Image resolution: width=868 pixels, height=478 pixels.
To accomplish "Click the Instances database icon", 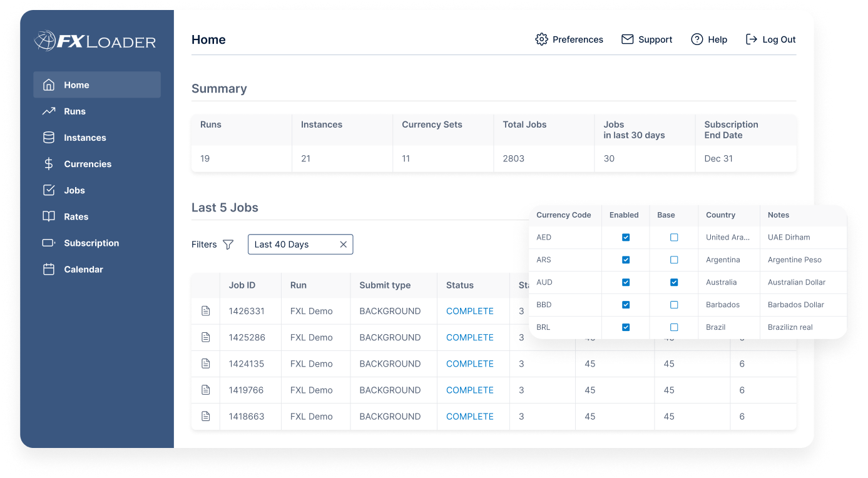I will click(49, 138).
